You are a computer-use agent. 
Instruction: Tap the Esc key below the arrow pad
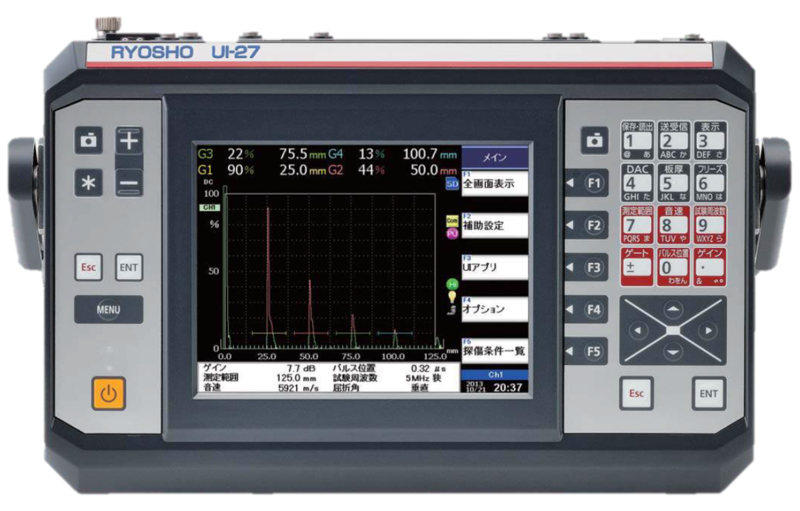[x=636, y=393]
